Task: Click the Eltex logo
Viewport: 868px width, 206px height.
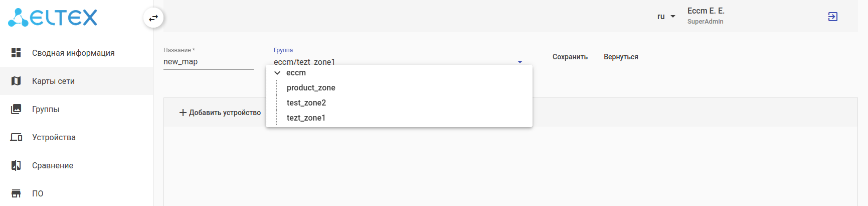Action: [x=53, y=18]
